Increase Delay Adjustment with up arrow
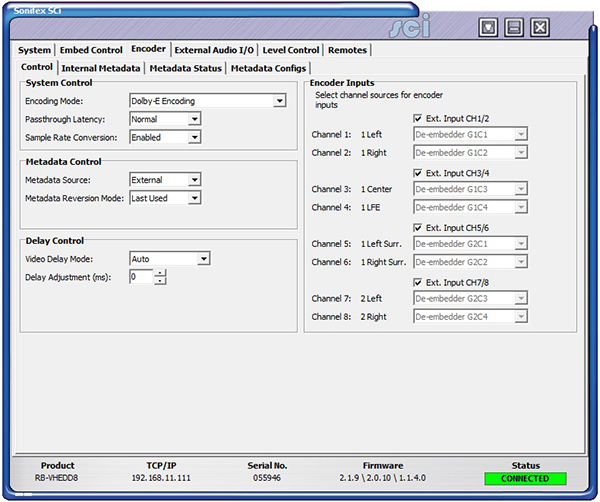Viewport: 600px width, 502px height. pyautogui.click(x=160, y=273)
